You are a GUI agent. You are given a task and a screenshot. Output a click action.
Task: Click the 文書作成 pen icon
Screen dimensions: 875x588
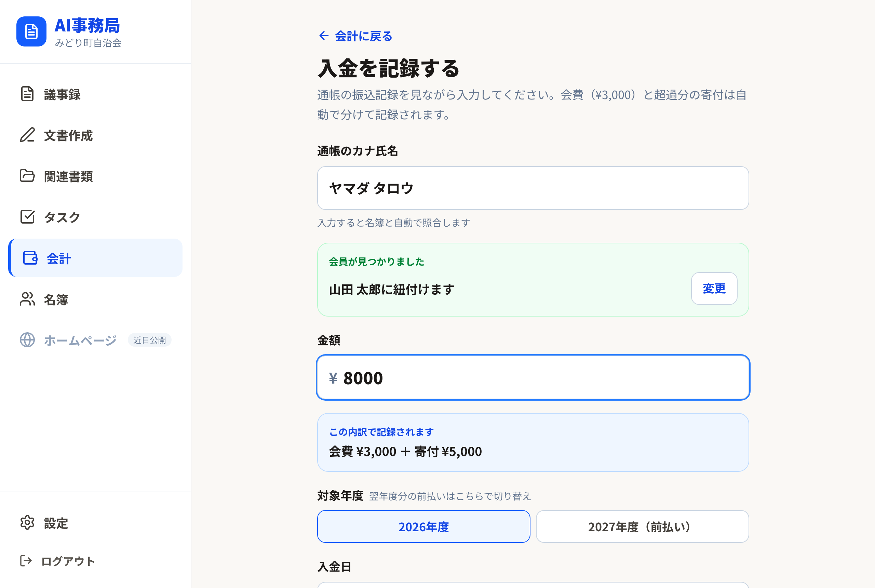click(x=27, y=135)
